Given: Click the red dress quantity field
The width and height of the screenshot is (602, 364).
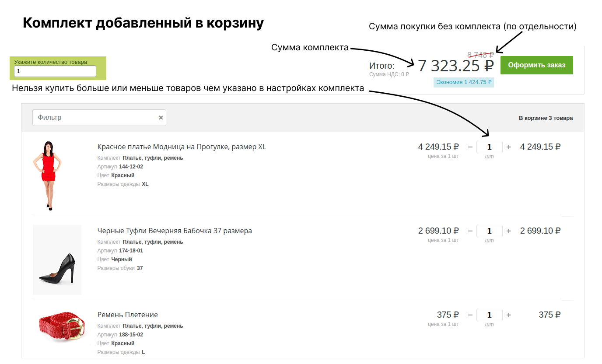Looking at the screenshot, I should (x=489, y=147).
